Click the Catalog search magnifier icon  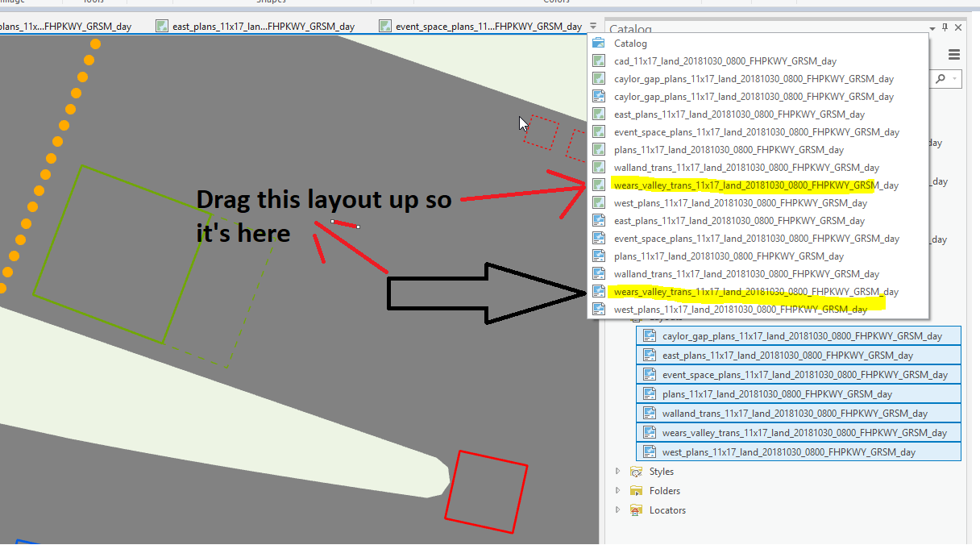[940, 79]
